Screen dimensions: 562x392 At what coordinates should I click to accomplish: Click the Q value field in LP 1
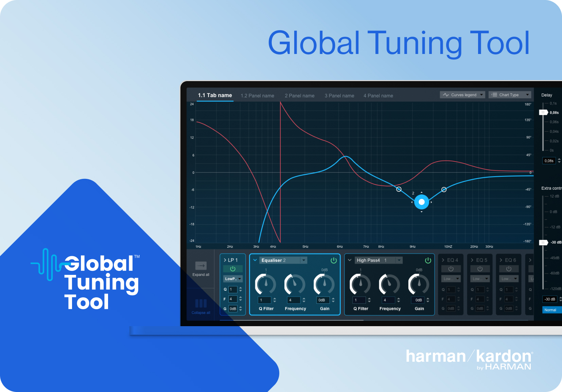233,290
